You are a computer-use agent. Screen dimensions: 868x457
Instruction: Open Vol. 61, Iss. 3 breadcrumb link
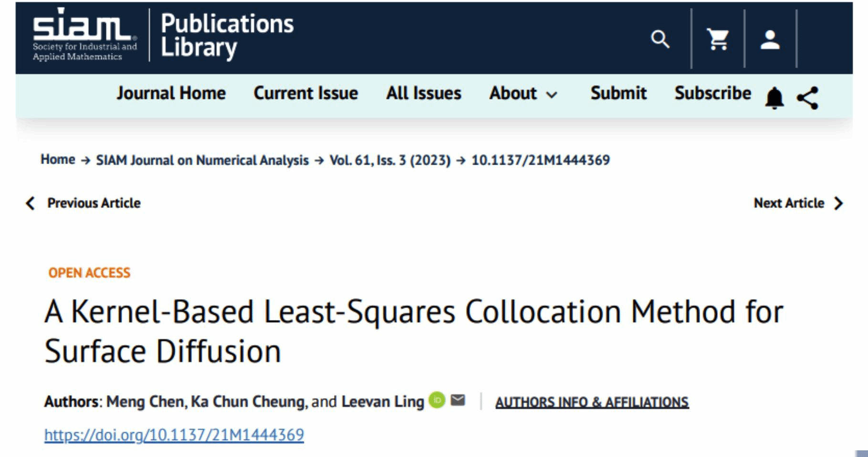tap(390, 160)
